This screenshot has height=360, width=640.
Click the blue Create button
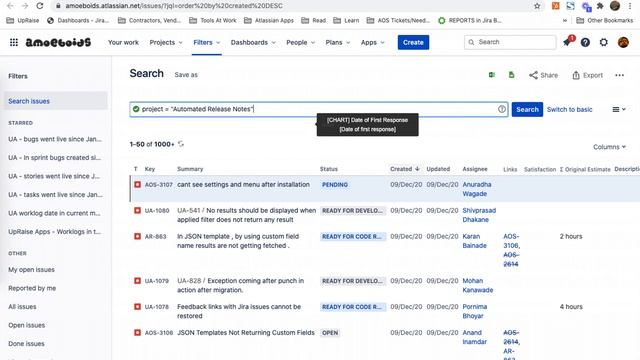(x=413, y=42)
